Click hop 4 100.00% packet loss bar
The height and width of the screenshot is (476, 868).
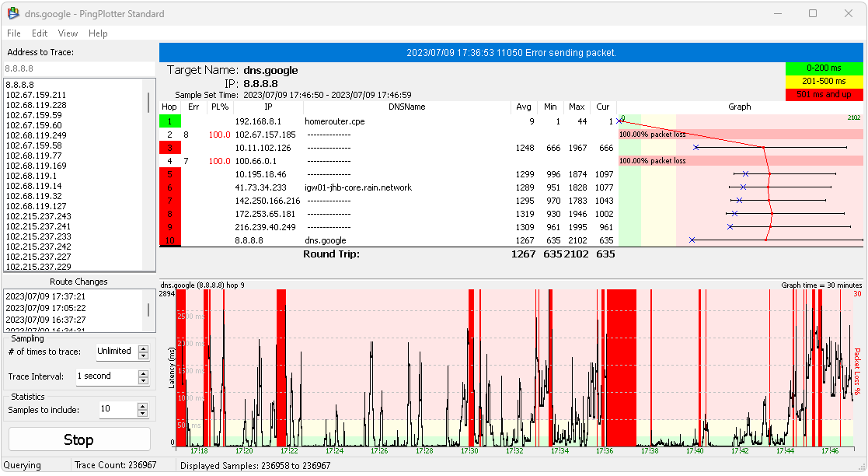point(741,161)
